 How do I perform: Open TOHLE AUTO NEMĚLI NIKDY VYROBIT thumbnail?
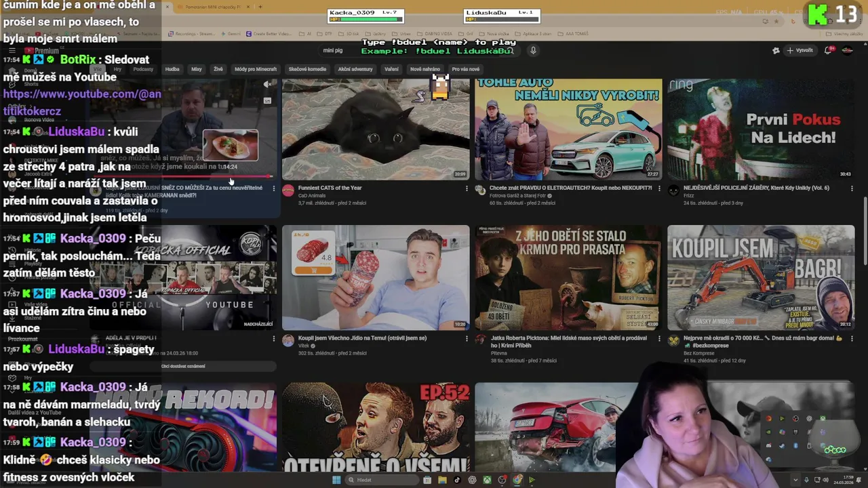tap(568, 129)
